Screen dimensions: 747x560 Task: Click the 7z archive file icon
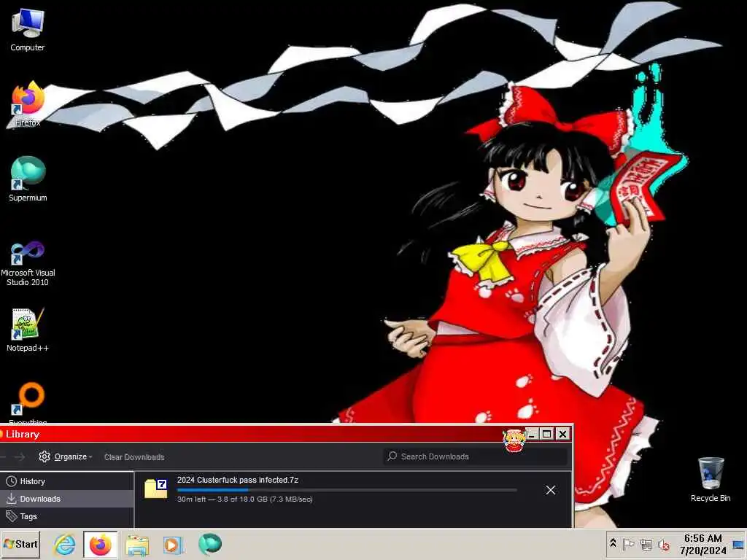(x=156, y=489)
